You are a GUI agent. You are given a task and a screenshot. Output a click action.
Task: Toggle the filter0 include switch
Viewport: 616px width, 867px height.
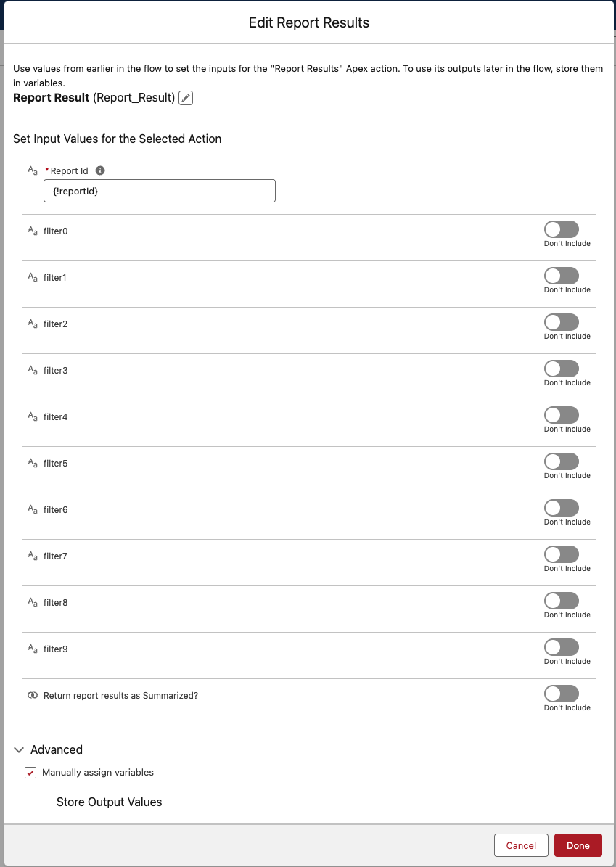(562, 229)
